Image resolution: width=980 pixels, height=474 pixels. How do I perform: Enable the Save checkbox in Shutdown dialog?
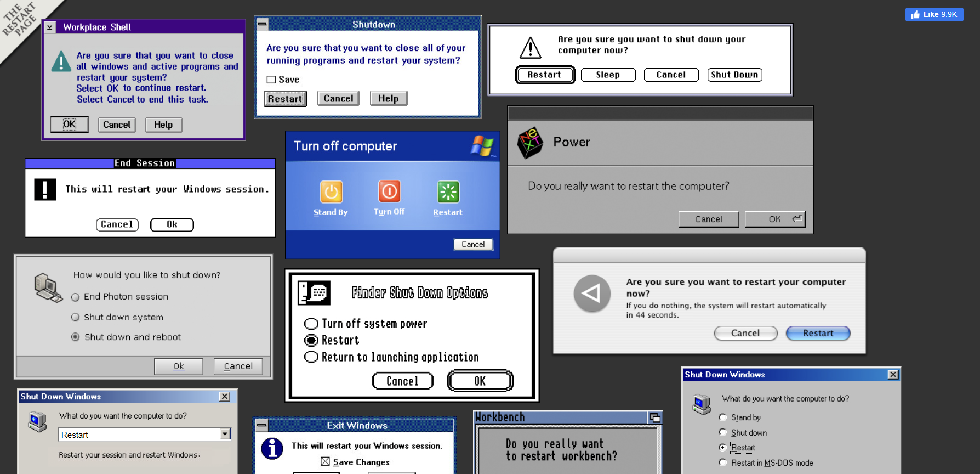(271, 80)
